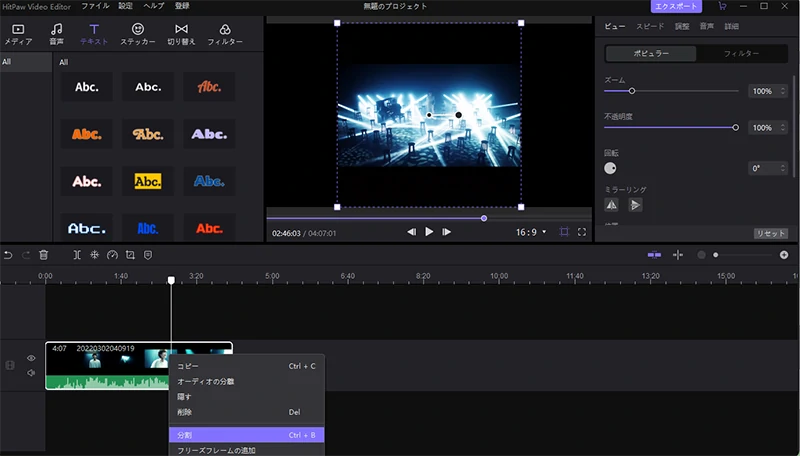Open the ヘルプ menu

pos(154,6)
